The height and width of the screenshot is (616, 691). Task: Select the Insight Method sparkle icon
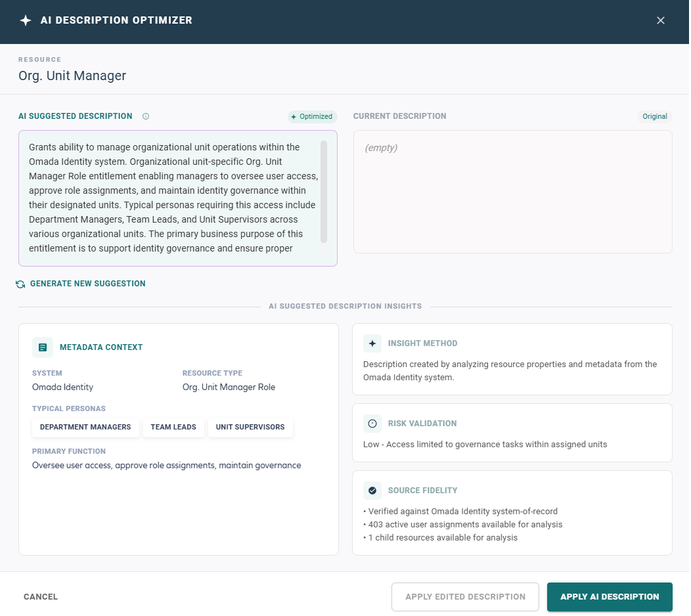coord(372,343)
